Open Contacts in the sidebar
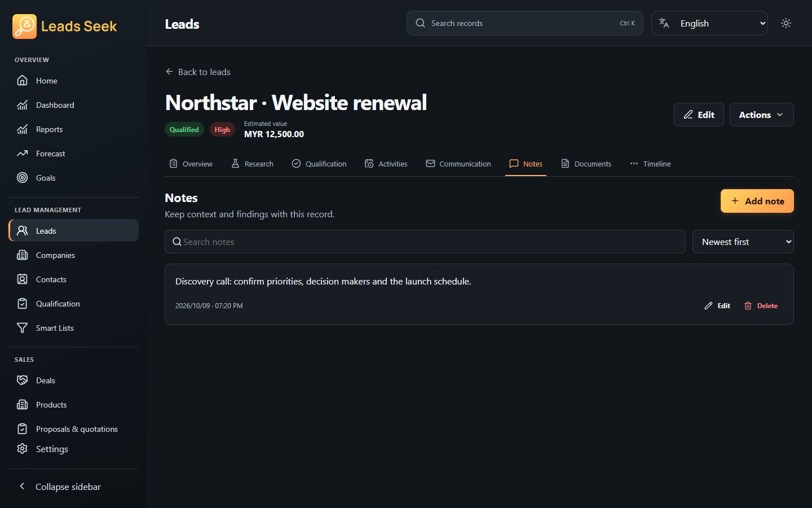This screenshot has width=812, height=508. pos(73,279)
